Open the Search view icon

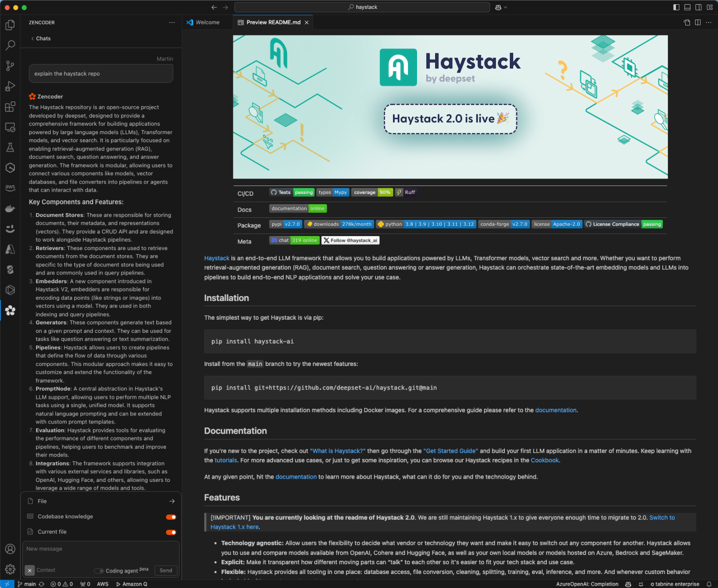[10, 45]
